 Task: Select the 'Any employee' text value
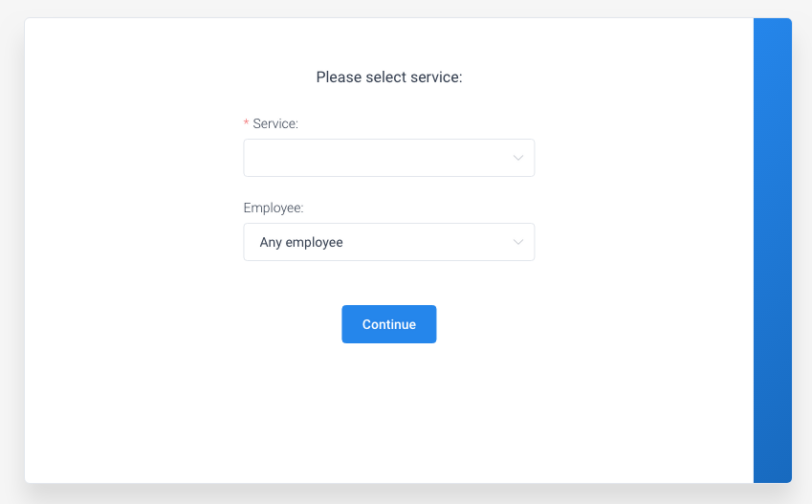pyautogui.click(x=301, y=242)
